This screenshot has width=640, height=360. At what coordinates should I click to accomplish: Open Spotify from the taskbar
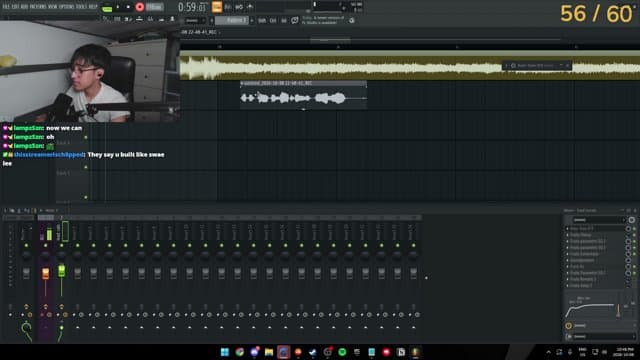pos(342,352)
